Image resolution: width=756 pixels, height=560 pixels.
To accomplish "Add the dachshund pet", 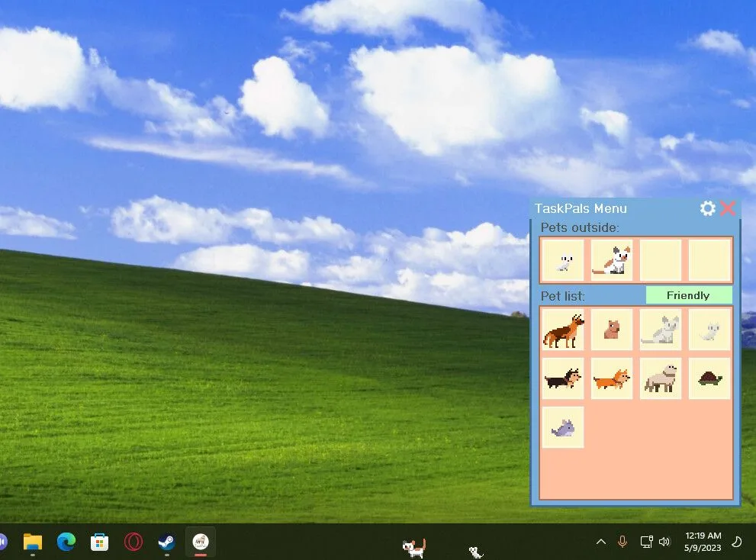I will pyautogui.click(x=563, y=378).
